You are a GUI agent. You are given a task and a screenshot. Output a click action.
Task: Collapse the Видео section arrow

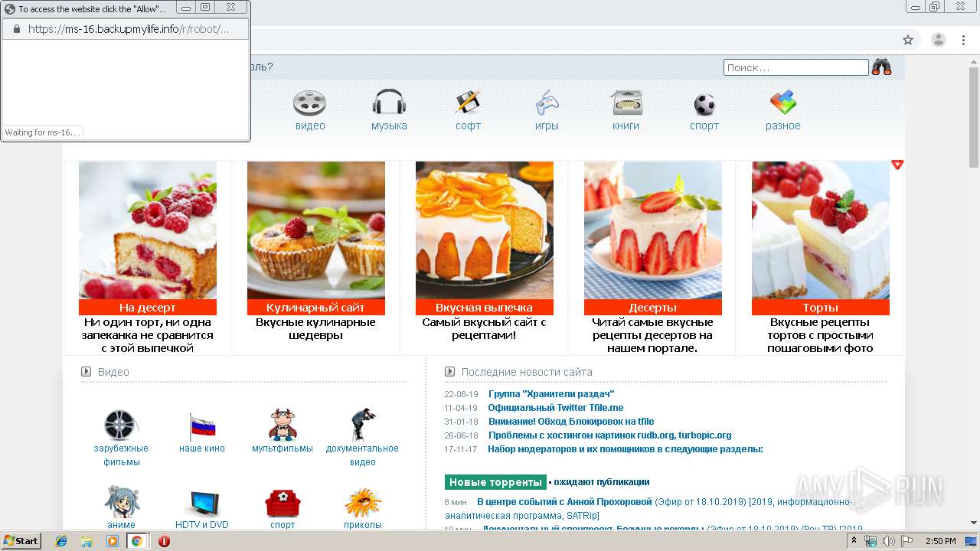87,372
